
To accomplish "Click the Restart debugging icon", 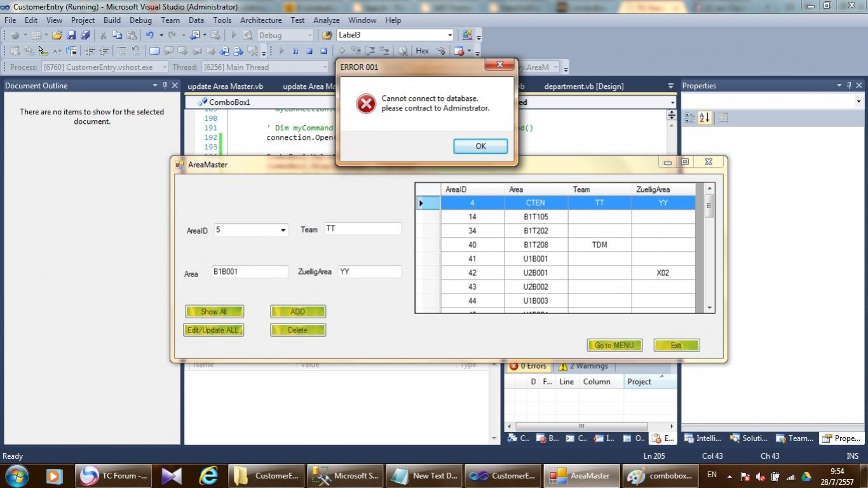I will pyautogui.click(x=323, y=51).
